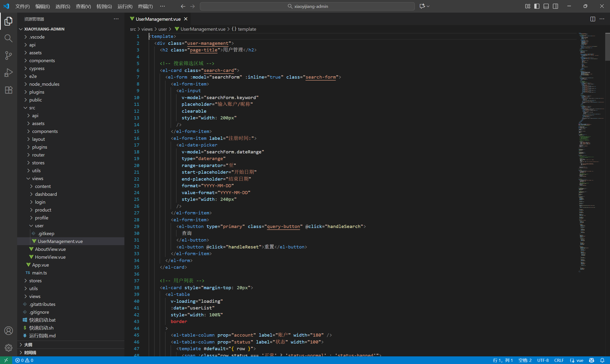Toggle primary side bar visibility
The width and height of the screenshot is (610, 364).
coord(537,6)
